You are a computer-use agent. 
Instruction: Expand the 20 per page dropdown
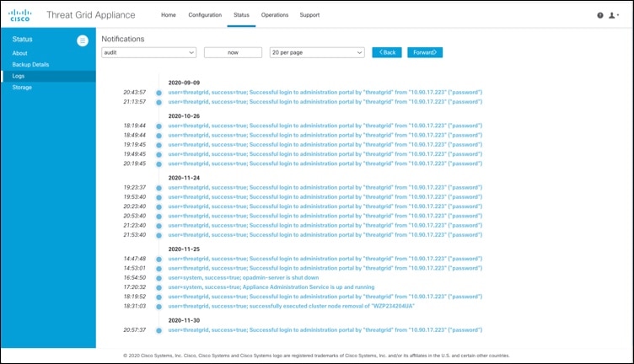[x=317, y=52]
